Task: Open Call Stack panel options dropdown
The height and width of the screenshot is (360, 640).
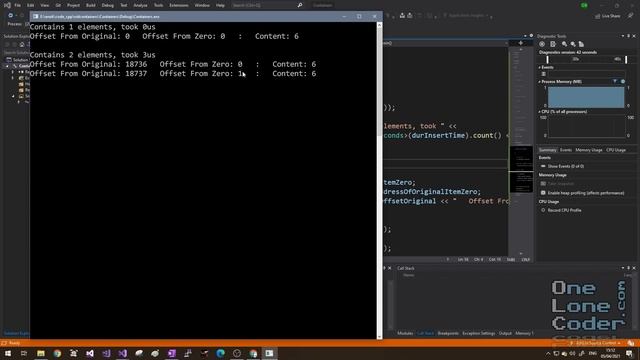Action: [623, 268]
